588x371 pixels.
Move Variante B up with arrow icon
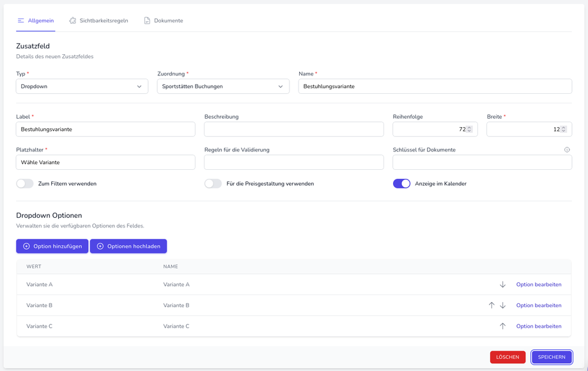pyautogui.click(x=491, y=305)
